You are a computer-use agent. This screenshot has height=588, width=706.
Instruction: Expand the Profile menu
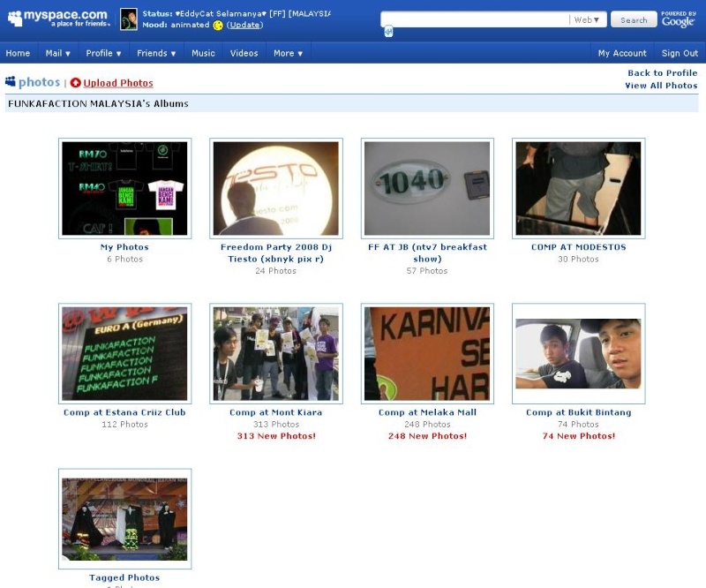(103, 53)
